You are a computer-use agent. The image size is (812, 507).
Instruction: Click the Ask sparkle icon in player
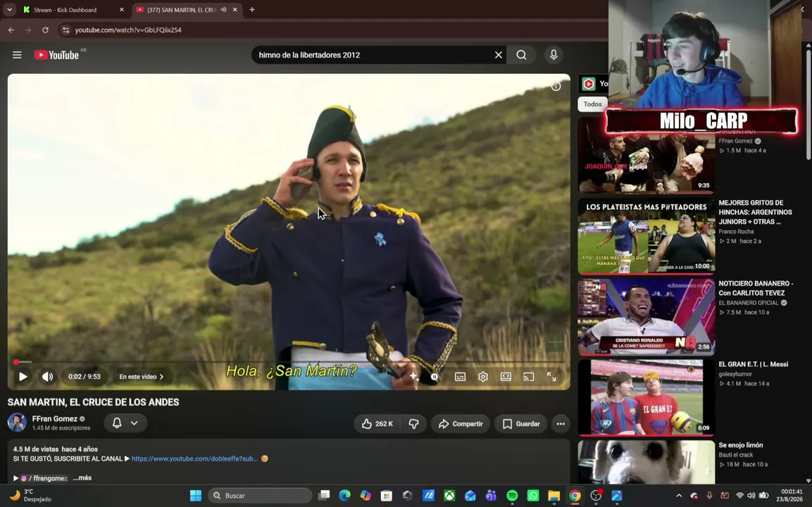[413, 377]
